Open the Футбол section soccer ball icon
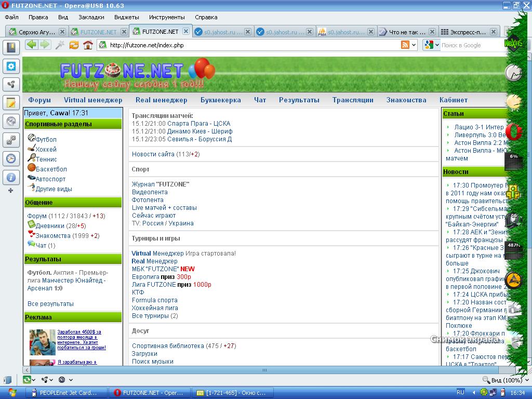 click(32, 137)
